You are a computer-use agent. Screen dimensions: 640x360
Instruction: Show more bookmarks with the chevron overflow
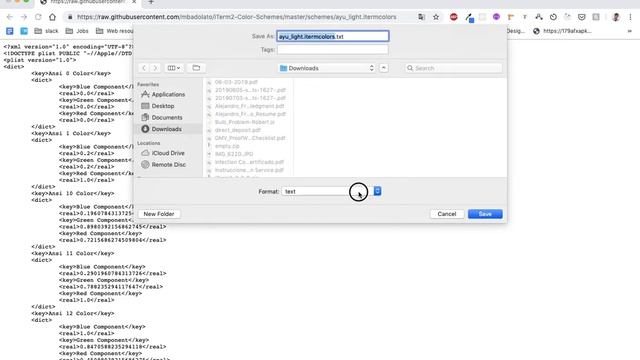coord(629,31)
